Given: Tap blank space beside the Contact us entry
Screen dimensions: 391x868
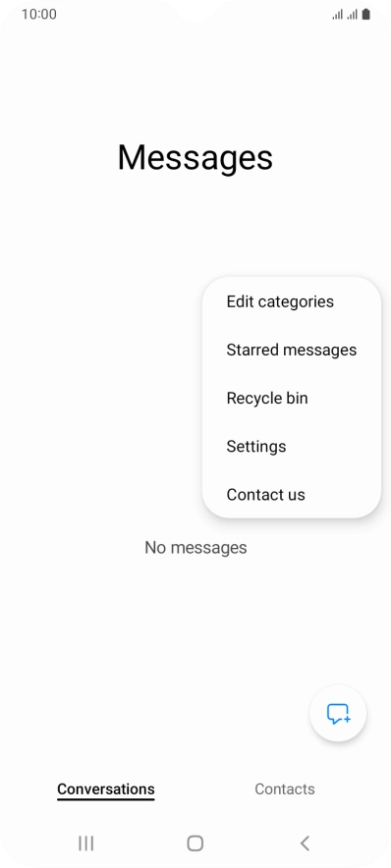Looking at the screenshot, I should (x=344, y=494).
